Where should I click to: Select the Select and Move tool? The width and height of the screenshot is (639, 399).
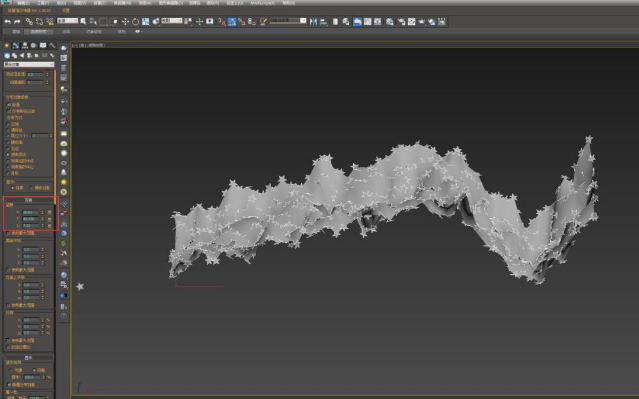coord(125,22)
